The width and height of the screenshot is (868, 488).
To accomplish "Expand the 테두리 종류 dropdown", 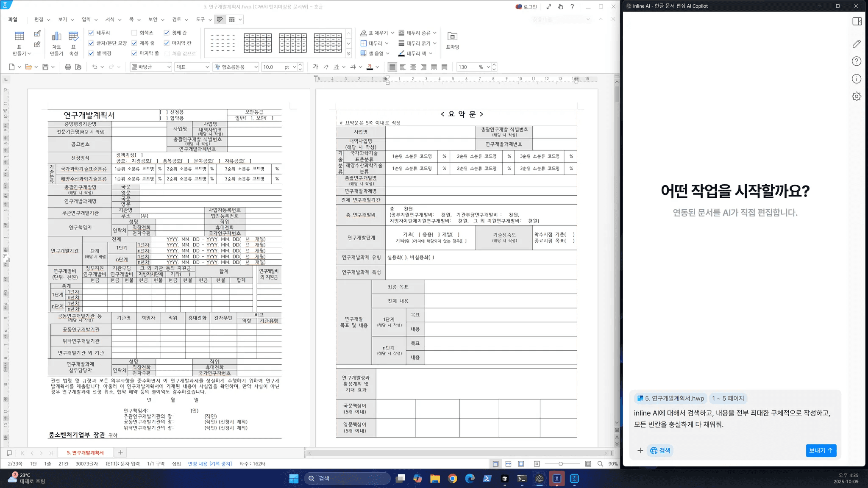I will pos(434,33).
